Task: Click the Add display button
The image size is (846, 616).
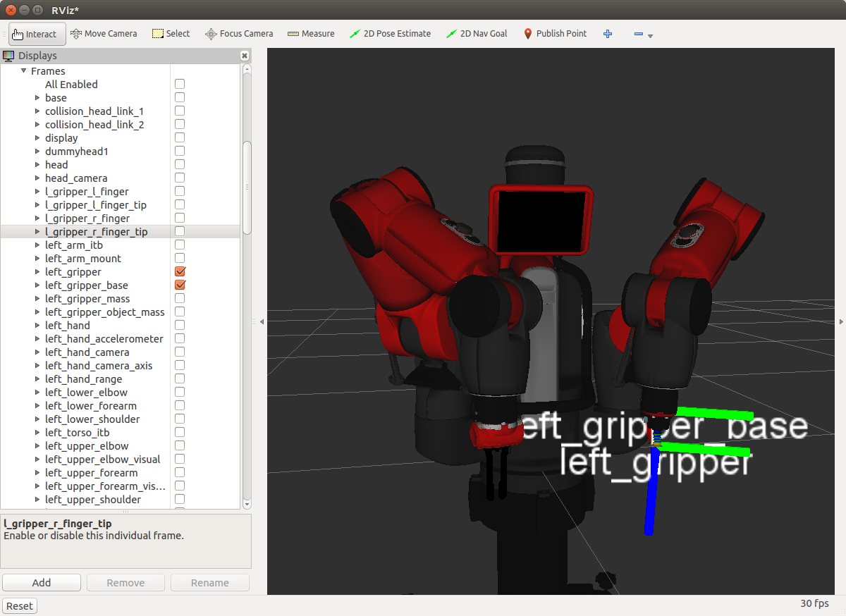Action: [42, 582]
